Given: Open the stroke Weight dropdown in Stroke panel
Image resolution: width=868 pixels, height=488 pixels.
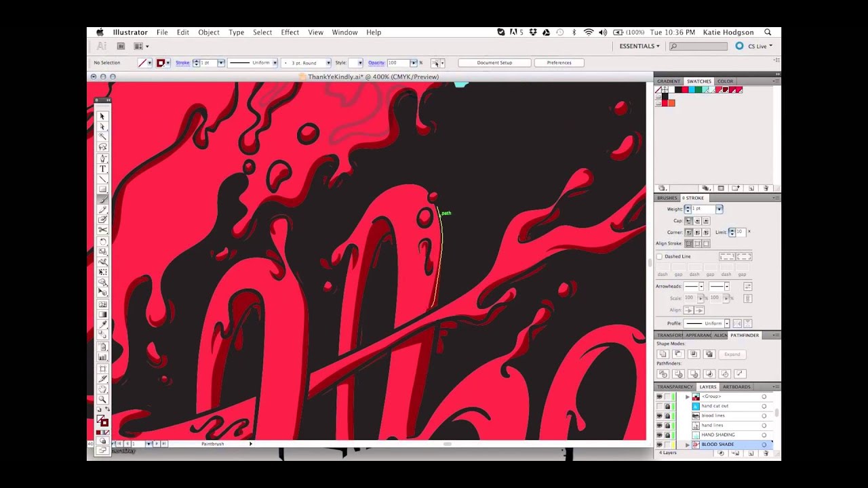Looking at the screenshot, I should (x=719, y=209).
